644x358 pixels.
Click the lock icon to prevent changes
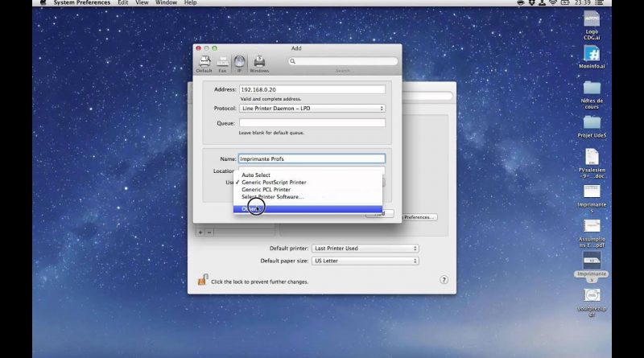[x=203, y=280]
